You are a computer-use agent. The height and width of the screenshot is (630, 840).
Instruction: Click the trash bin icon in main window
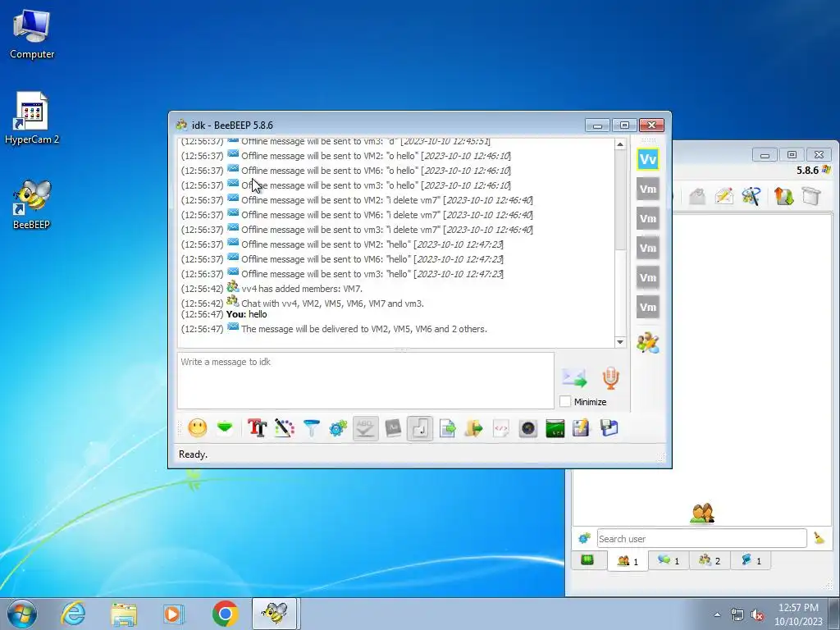pos(811,196)
